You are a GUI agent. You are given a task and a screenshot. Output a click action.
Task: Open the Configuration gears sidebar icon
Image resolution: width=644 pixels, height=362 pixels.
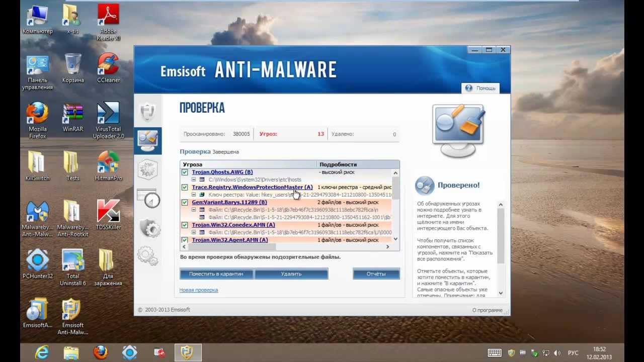click(x=147, y=255)
